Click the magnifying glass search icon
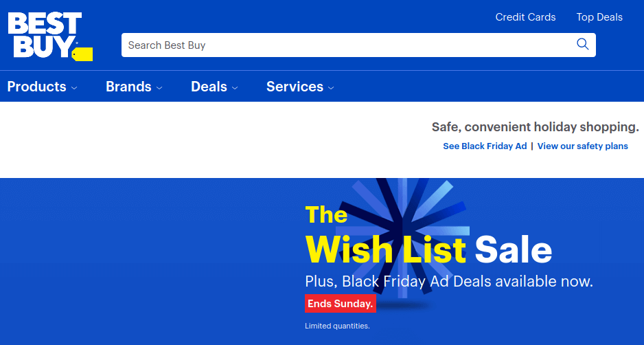Image resolution: width=644 pixels, height=345 pixels. pyautogui.click(x=582, y=45)
